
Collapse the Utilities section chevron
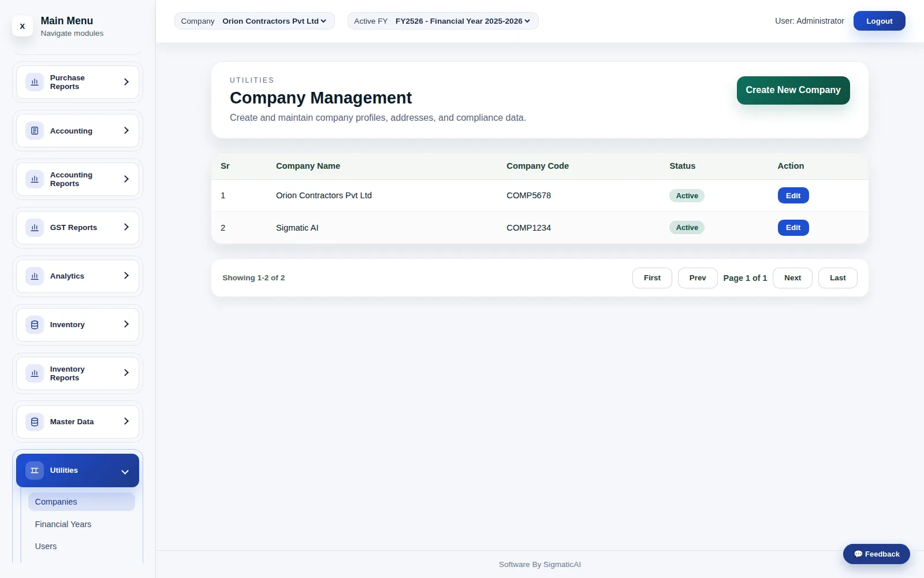pyautogui.click(x=125, y=472)
